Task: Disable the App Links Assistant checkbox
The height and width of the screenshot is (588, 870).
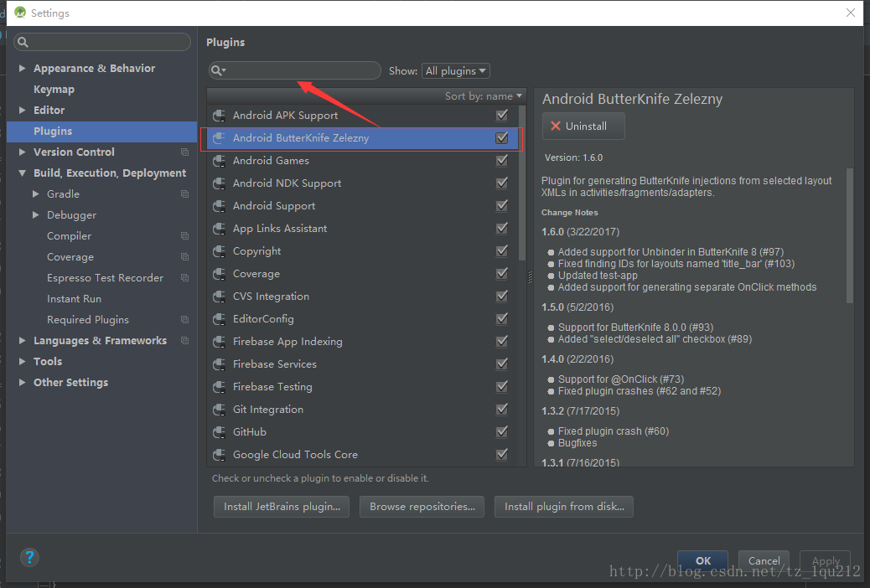Action: tap(502, 228)
